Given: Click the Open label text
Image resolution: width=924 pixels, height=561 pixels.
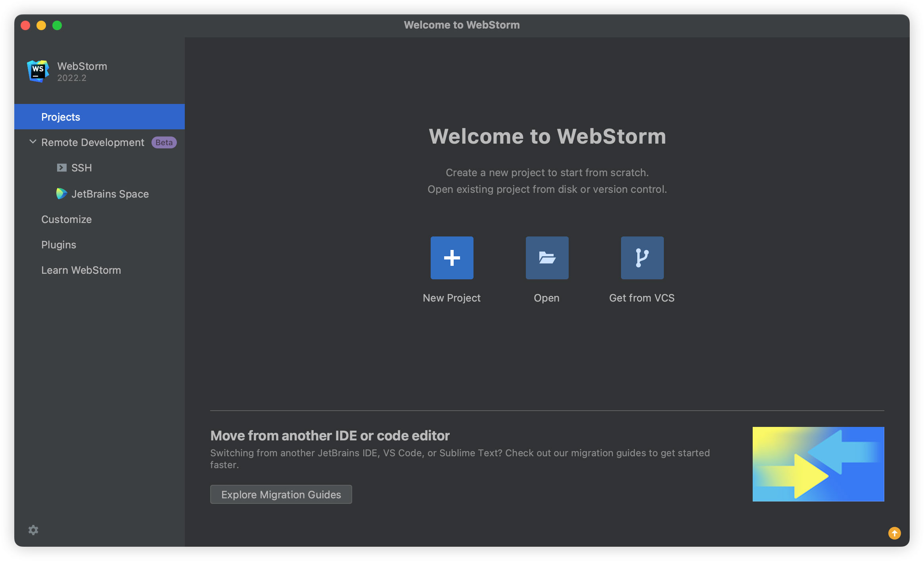Looking at the screenshot, I should (546, 298).
